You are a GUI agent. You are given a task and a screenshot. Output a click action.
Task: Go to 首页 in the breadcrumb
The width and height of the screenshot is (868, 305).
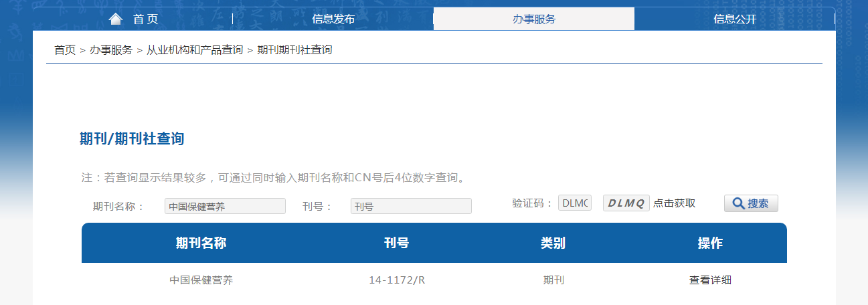coord(65,50)
